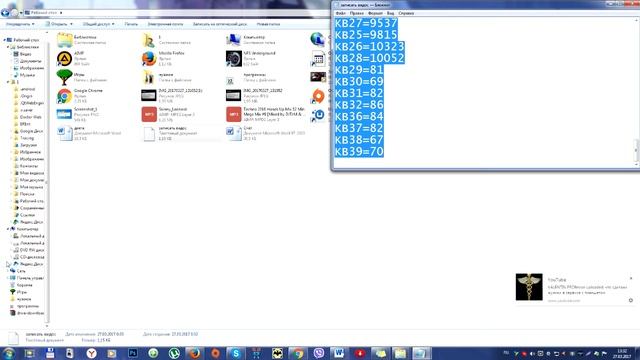
Task: Open the AIMP shortcut icon
Action: coord(64,59)
